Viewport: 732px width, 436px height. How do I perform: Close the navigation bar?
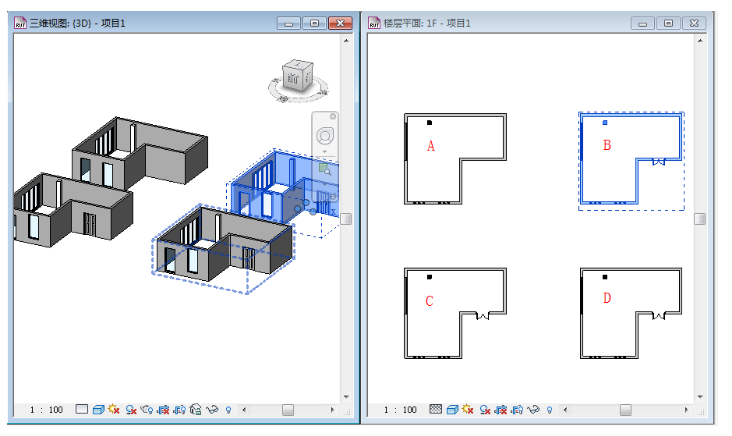pyautogui.click(x=333, y=116)
